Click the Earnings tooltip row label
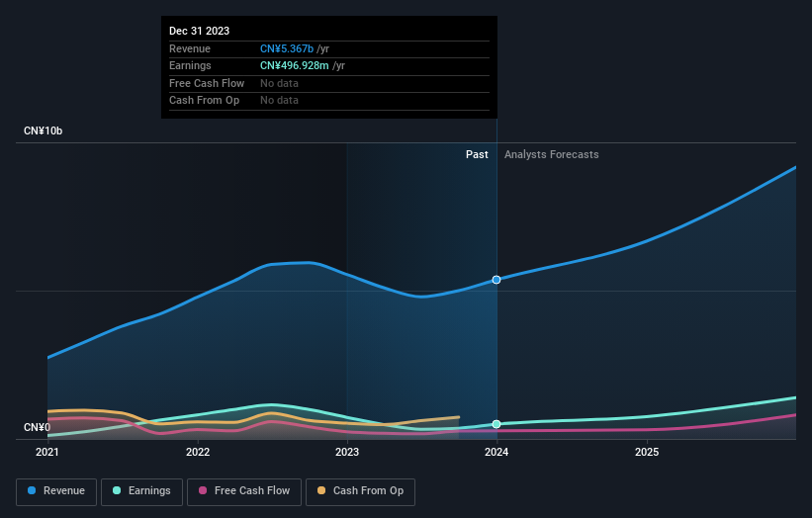The image size is (812, 518). coord(190,65)
